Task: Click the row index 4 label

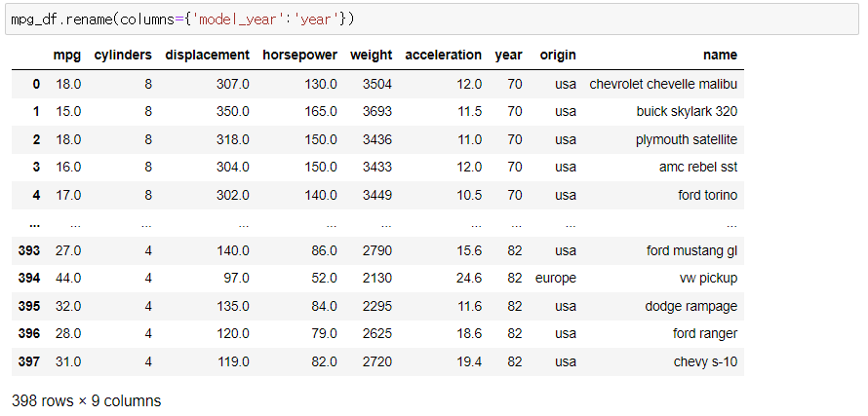Action: tap(36, 195)
